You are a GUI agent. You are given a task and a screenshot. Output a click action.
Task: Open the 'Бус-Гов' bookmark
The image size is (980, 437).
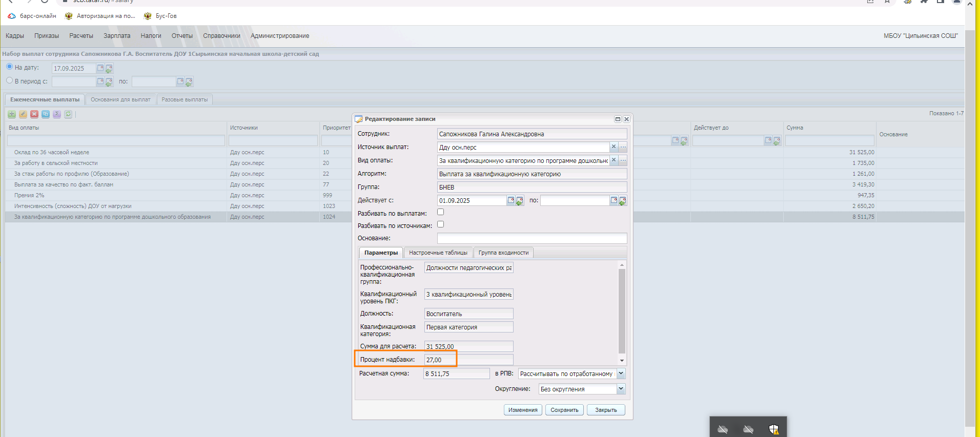tap(160, 16)
